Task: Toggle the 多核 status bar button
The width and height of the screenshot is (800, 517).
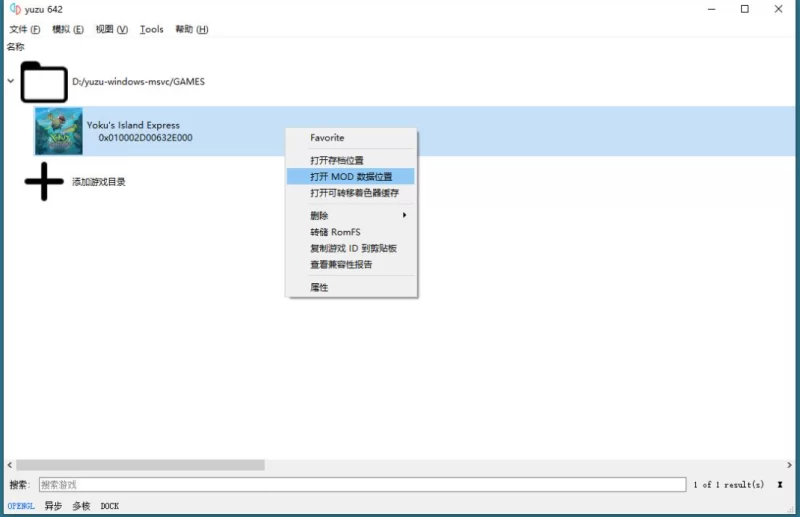Action: [x=81, y=506]
